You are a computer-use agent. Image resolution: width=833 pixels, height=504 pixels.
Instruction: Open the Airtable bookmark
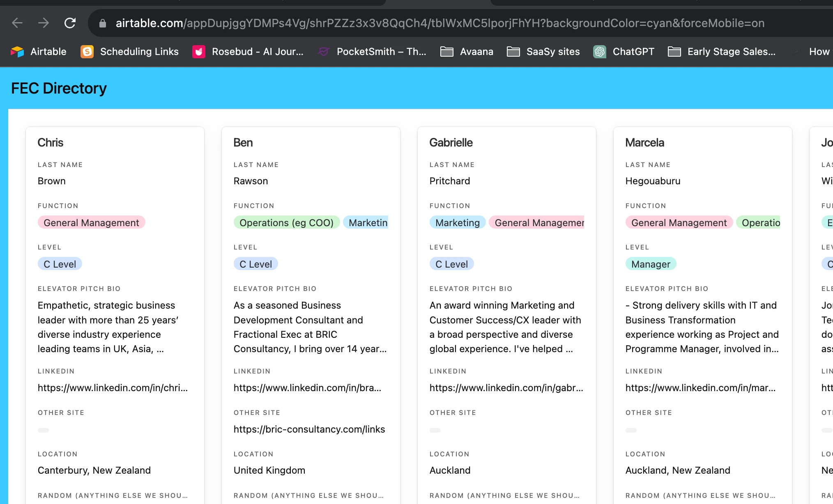39,52
